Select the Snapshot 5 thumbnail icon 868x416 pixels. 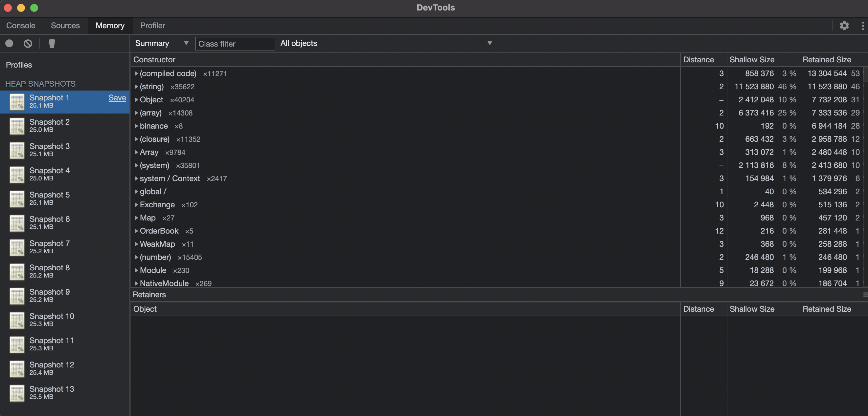[17, 199]
